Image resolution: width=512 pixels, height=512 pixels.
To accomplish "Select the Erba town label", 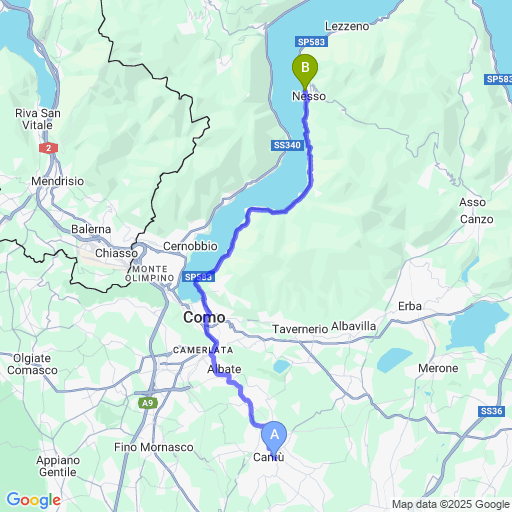I will pyautogui.click(x=410, y=306).
